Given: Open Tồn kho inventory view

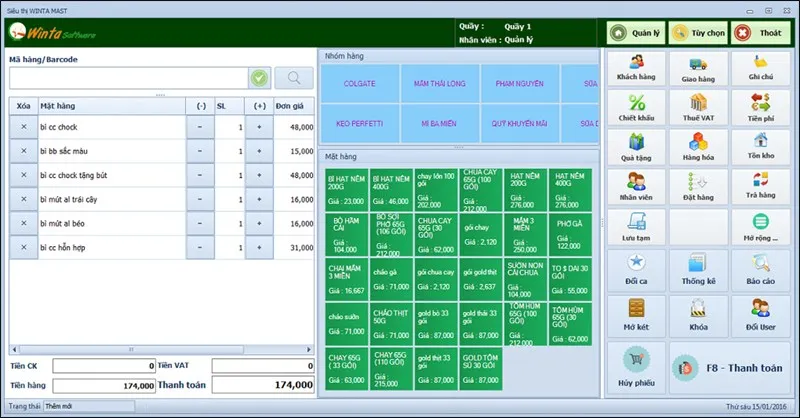Looking at the screenshot, I should click(x=761, y=148).
